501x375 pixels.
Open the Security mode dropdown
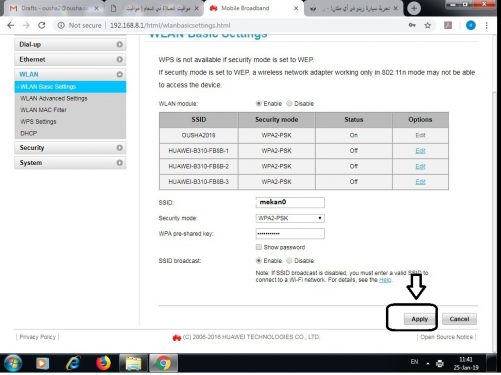pos(290,218)
